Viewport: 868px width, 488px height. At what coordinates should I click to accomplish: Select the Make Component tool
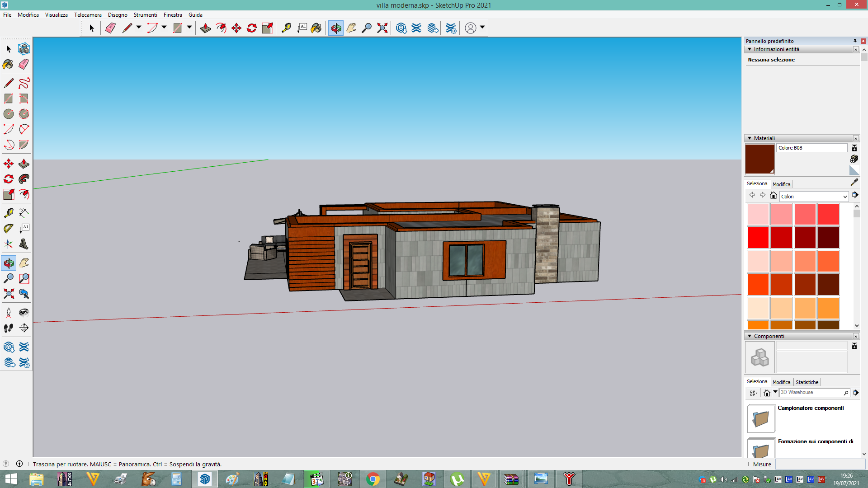pos(24,49)
